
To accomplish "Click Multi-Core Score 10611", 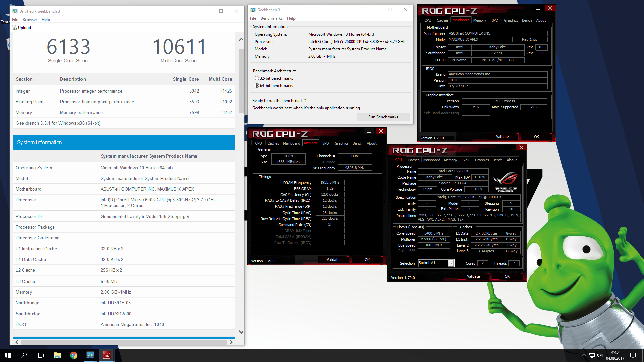I will point(179,46).
